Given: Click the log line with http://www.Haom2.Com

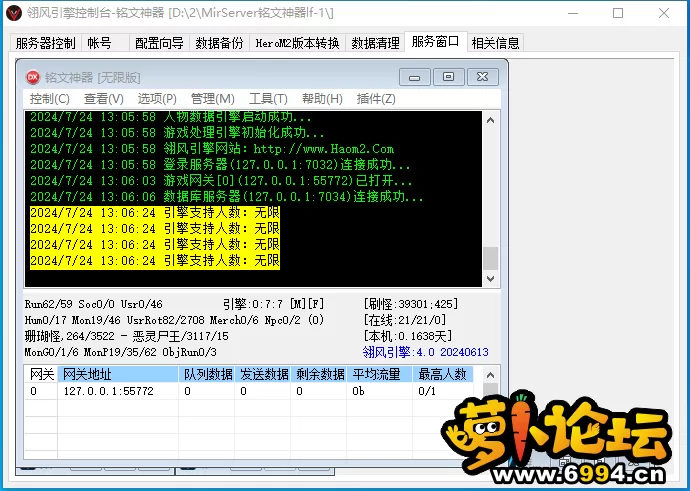Looking at the screenshot, I should click(x=212, y=149).
